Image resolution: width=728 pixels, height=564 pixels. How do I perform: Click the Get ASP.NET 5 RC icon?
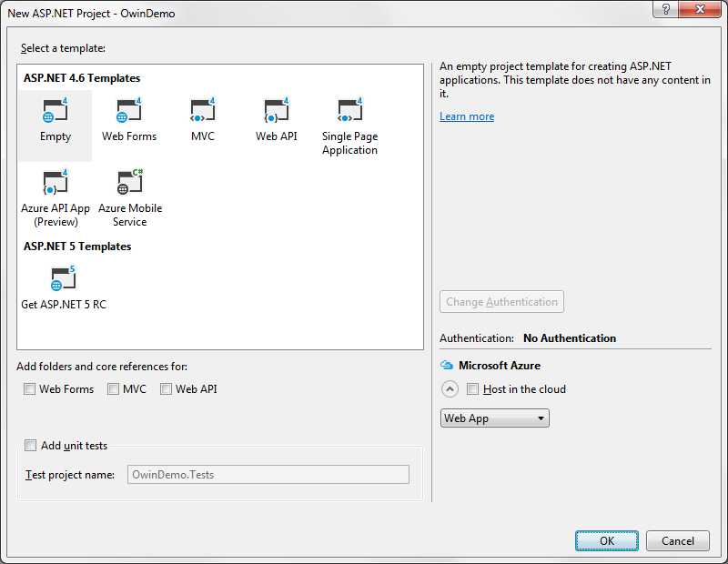pyautogui.click(x=63, y=278)
